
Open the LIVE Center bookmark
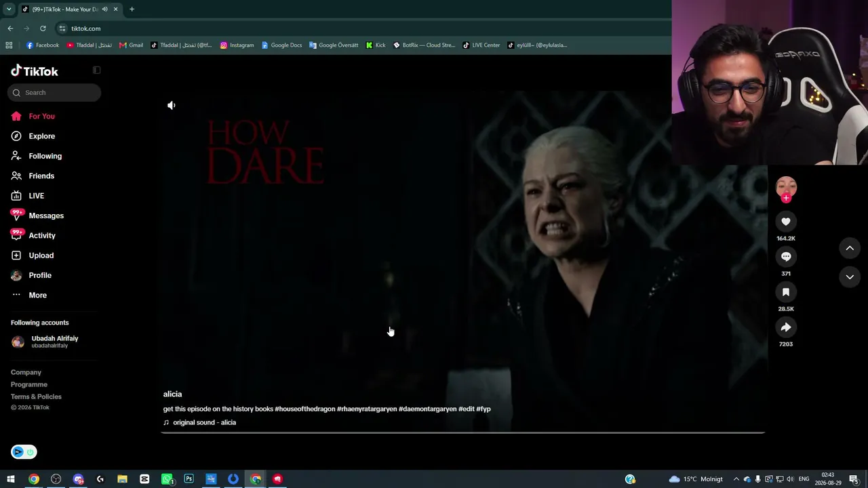click(481, 45)
